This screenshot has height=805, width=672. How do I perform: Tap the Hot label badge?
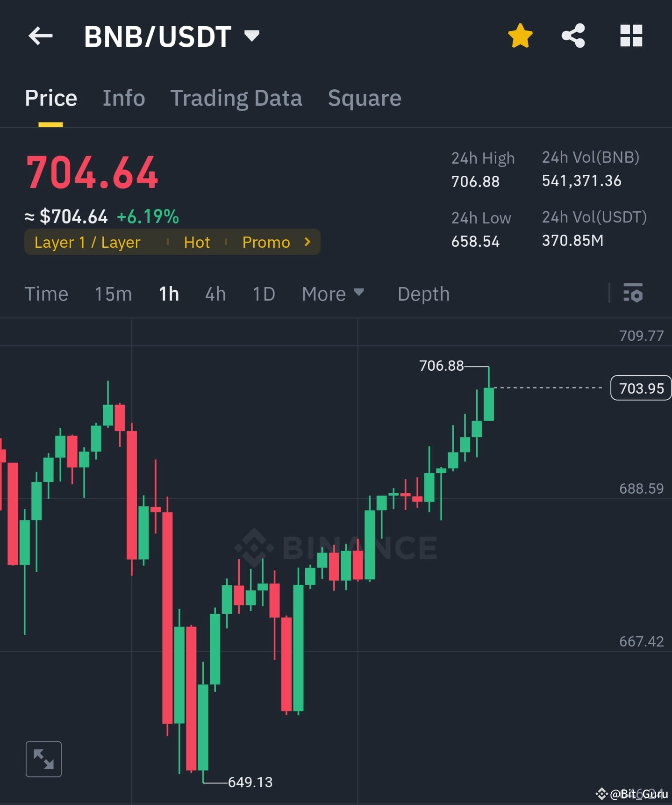click(196, 242)
